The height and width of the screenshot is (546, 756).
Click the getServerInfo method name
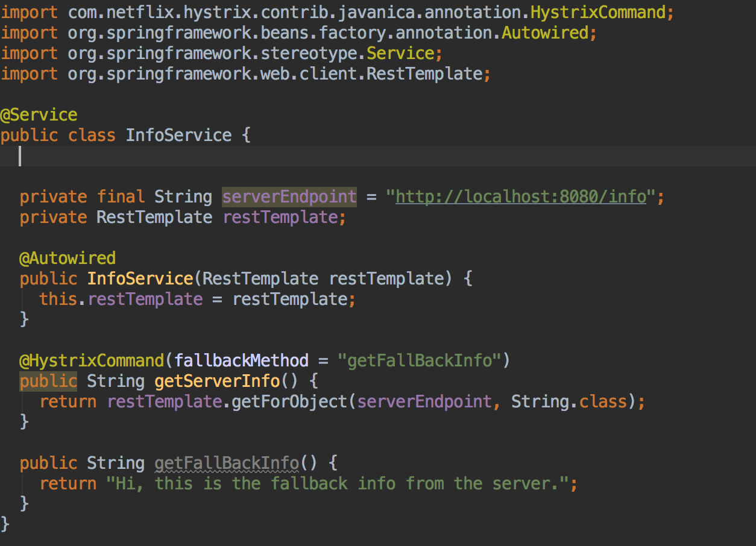click(x=217, y=381)
